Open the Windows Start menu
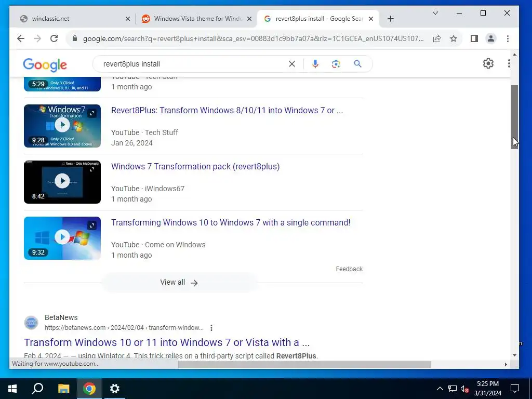 point(12,389)
